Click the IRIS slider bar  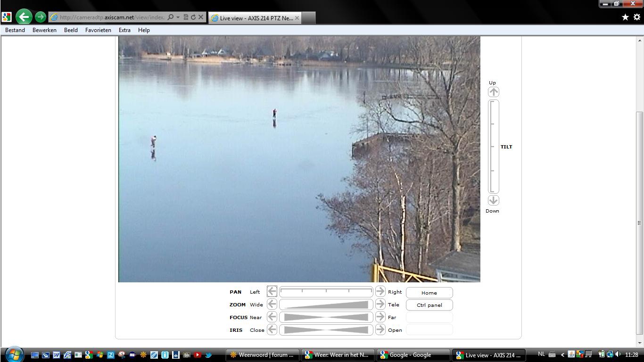pos(326,330)
